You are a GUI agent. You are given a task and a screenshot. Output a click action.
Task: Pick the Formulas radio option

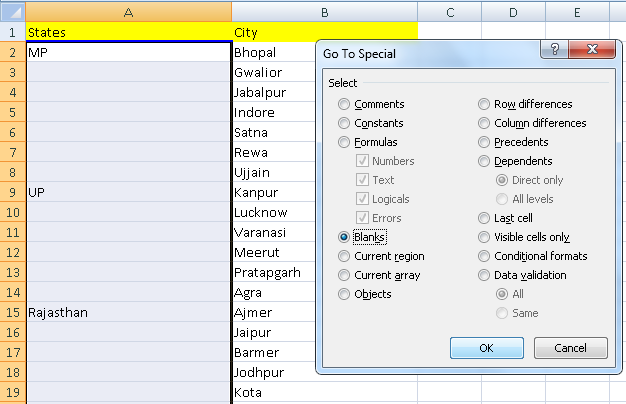345,142
